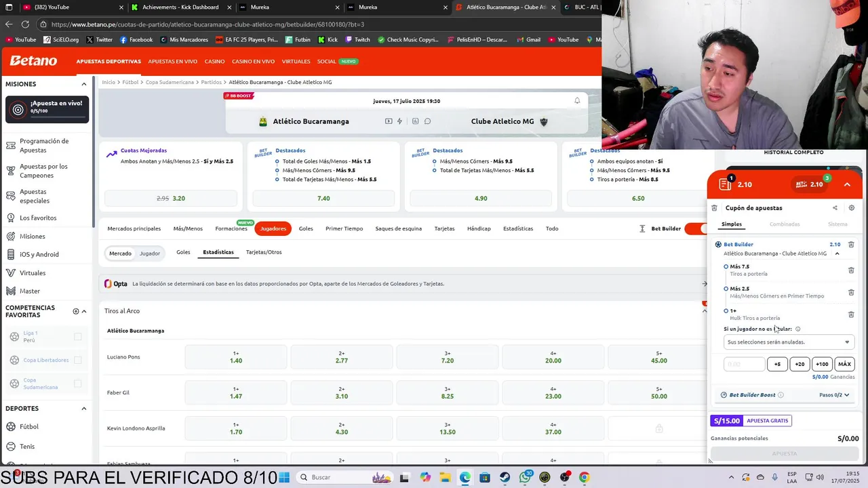Check the Copa Sudamericana favorite checkbox

[77, 384]
